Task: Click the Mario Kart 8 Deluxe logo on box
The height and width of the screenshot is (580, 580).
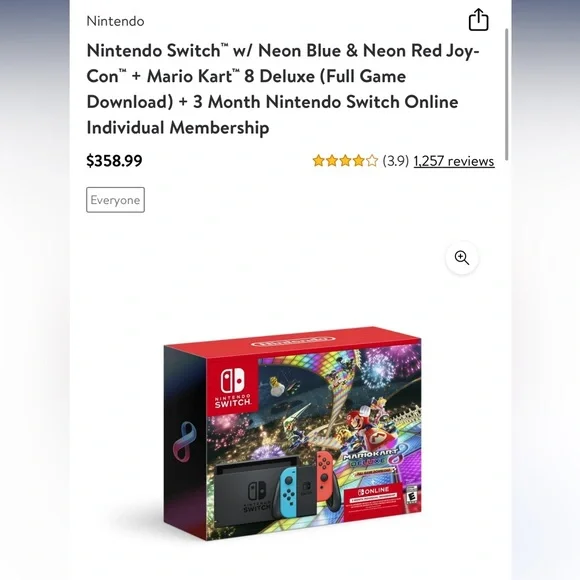Action: coord(372,457)
